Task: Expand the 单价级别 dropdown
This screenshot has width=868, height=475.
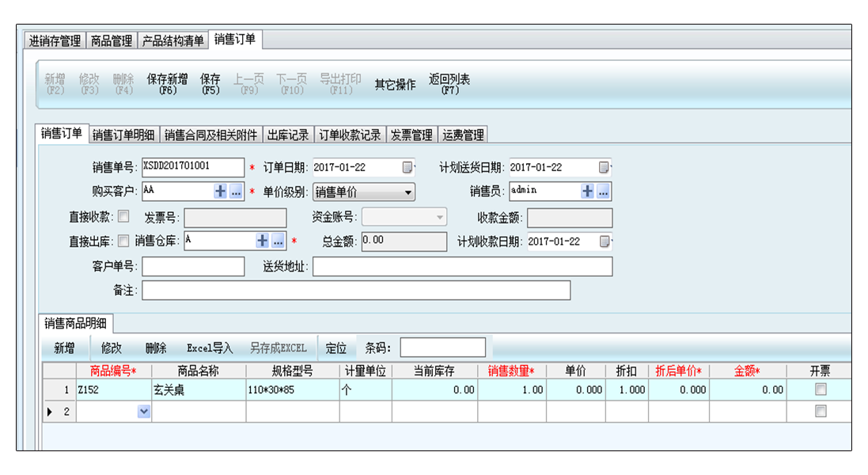Action: pyautogui.click(x=408, y=192)
